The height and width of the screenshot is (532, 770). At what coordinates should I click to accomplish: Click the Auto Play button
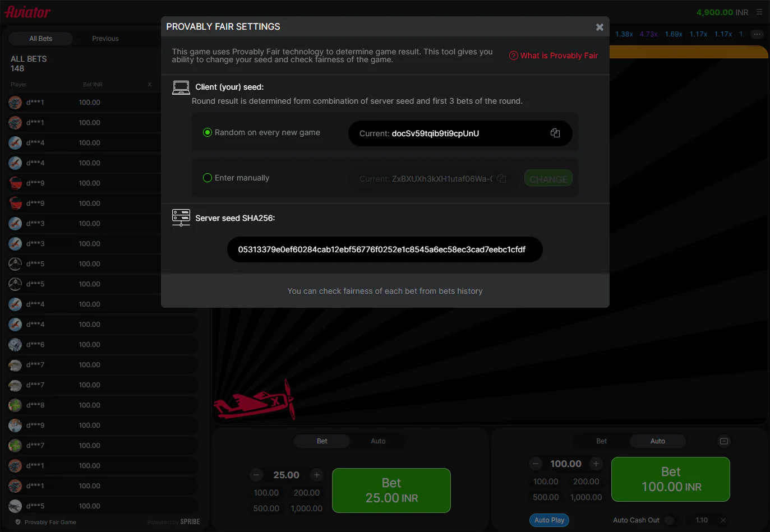coord(549,520)
